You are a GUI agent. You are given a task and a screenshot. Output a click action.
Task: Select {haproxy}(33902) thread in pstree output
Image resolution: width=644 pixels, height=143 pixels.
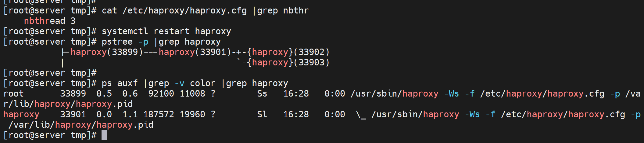click(x=288, y=52)
